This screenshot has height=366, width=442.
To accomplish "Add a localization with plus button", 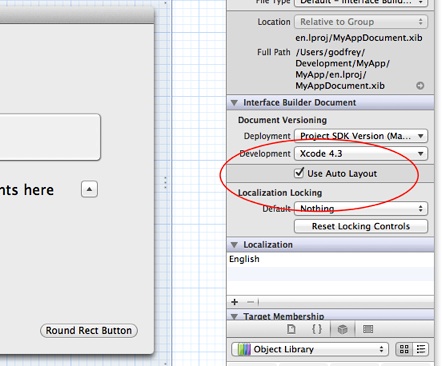I will coord(235,302).
